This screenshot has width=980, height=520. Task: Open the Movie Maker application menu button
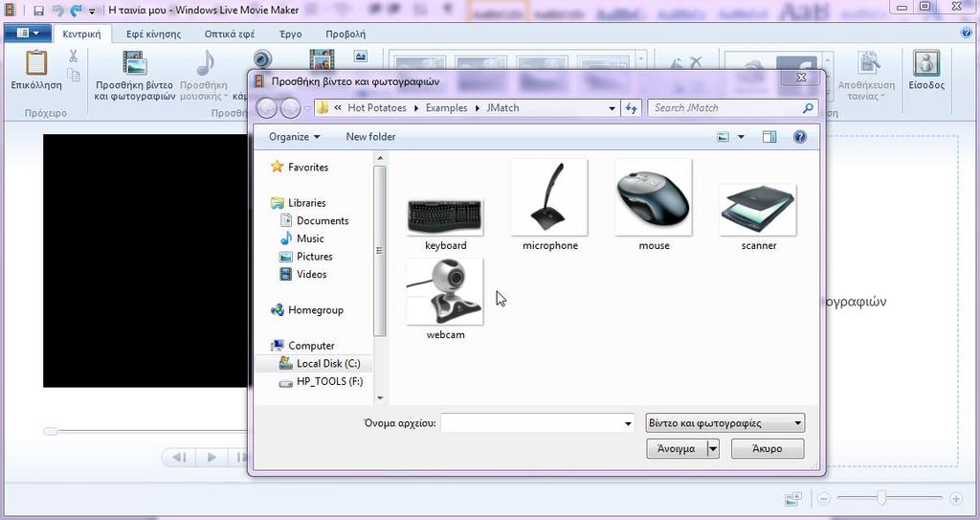click(28, 34)
